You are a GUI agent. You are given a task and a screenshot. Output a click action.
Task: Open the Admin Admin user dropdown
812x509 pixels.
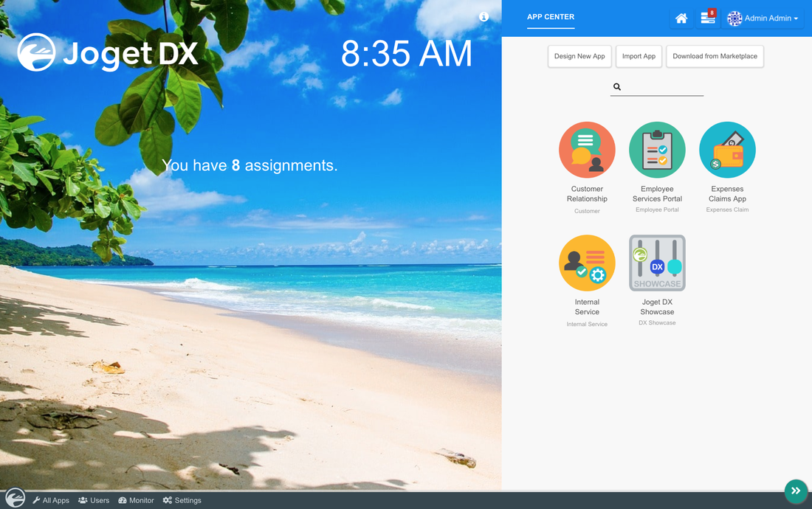coord(763,18)
